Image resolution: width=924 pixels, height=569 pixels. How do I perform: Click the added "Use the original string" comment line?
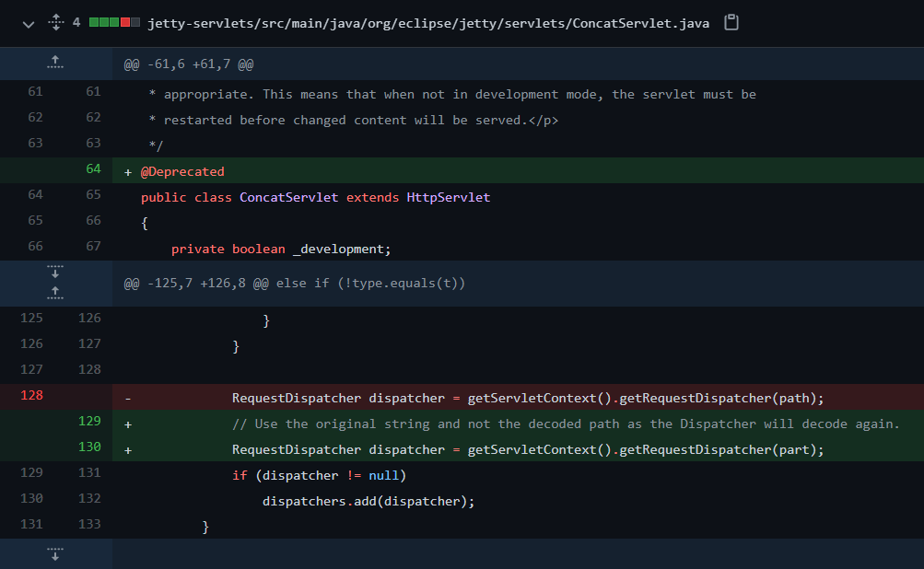click(565, 424)
